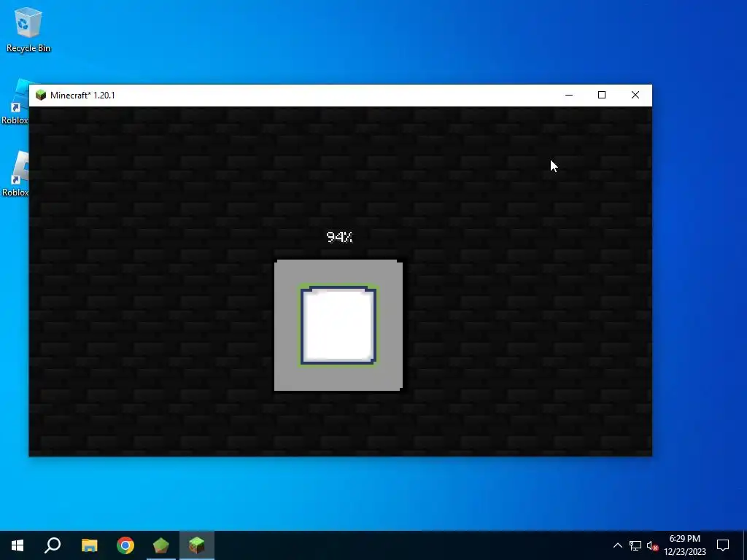The height and width of the screenshot is (560, 747).
Task: Select active Minecraft game taskbar icon
Action: pyautogui.click(x=197, y=545)
